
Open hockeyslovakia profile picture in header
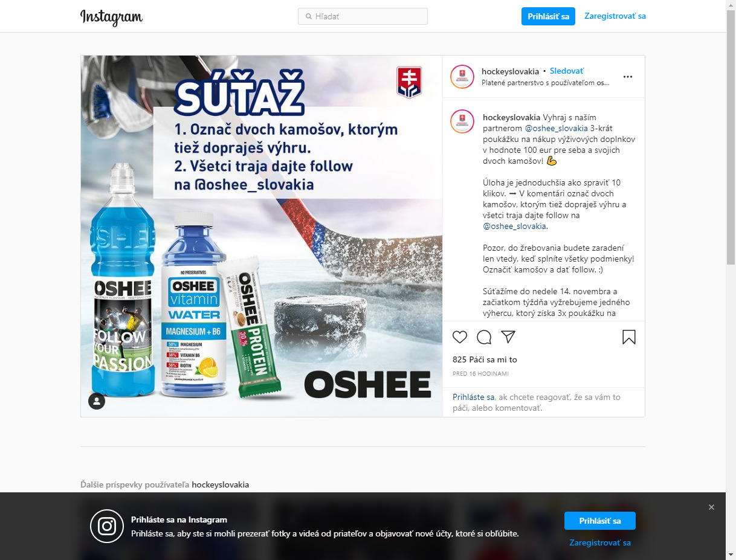(462, 76)
